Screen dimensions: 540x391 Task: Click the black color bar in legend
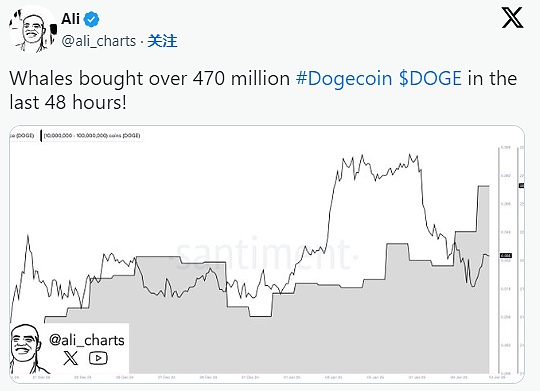(41, 136)
